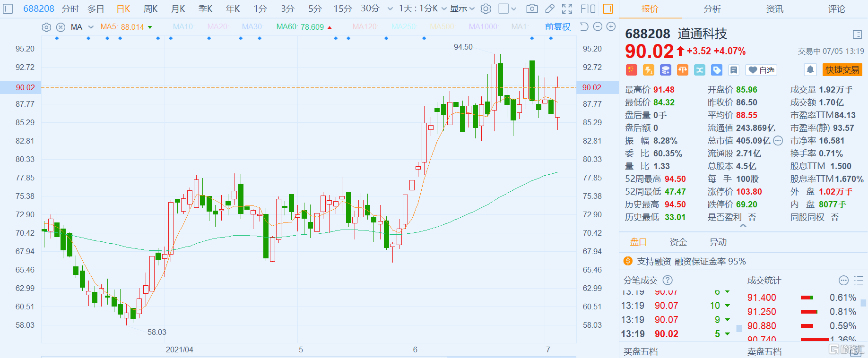Toggle the MA250 line visibility
Viewport: 868px width, 358px height.
tap(404, 27)
